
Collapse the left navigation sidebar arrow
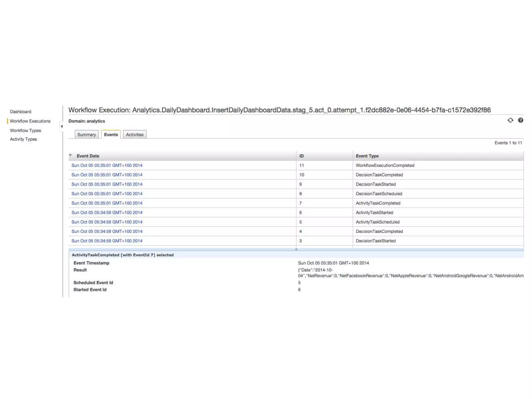click(x=62, y=126)
